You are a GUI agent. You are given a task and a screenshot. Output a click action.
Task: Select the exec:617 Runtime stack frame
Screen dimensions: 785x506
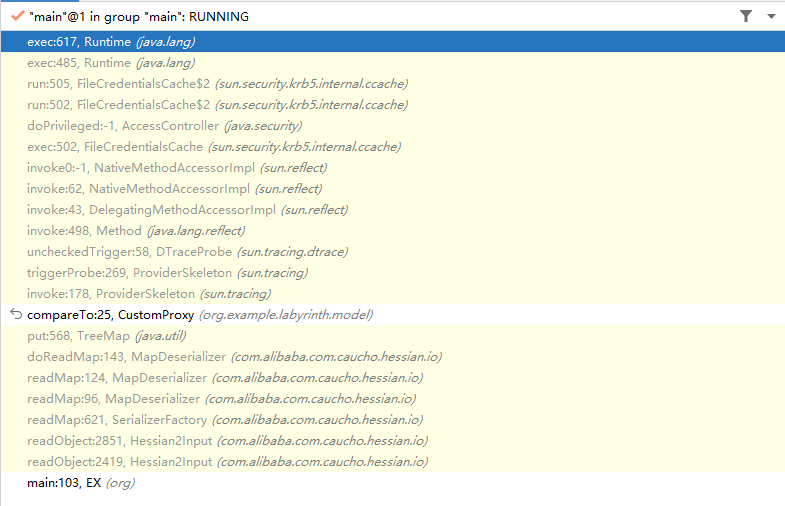(110, 42)
